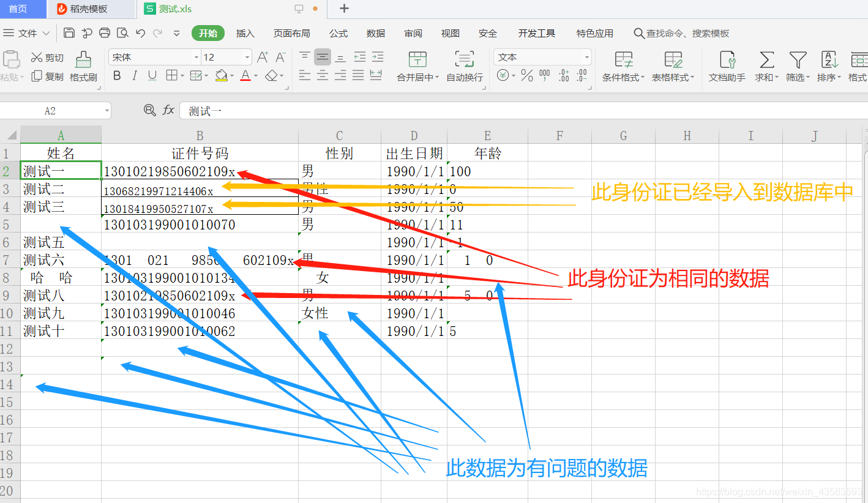Open Conditional Formatting (条件格式) dropdown
Viewport: 868px width, 503px height.
coord(624,67)
